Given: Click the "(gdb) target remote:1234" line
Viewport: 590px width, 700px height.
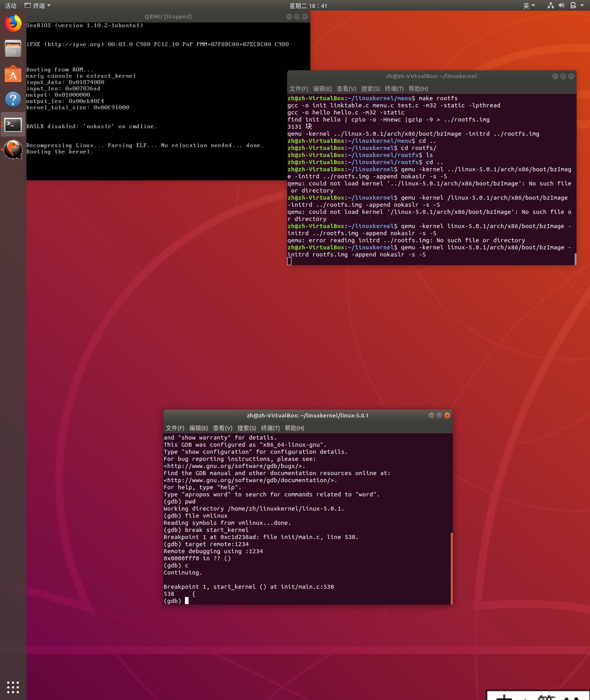Looking at the screenshot, I should click(x=206, y=544).
